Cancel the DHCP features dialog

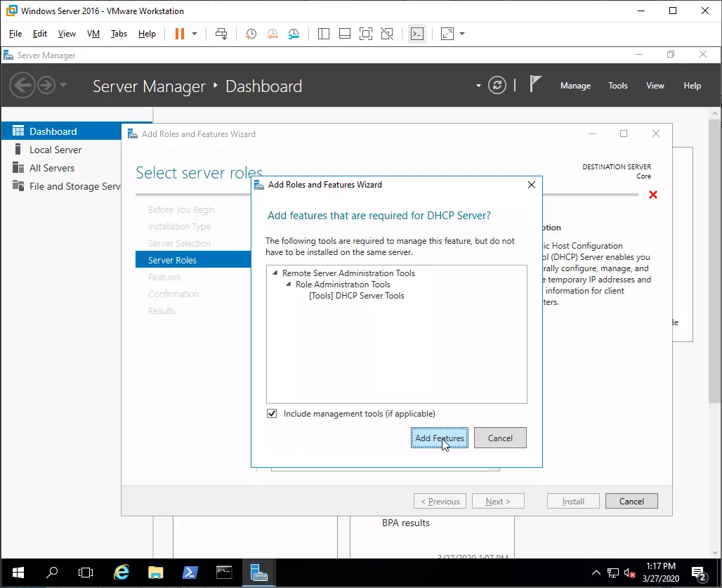click(x=499, y=438)
